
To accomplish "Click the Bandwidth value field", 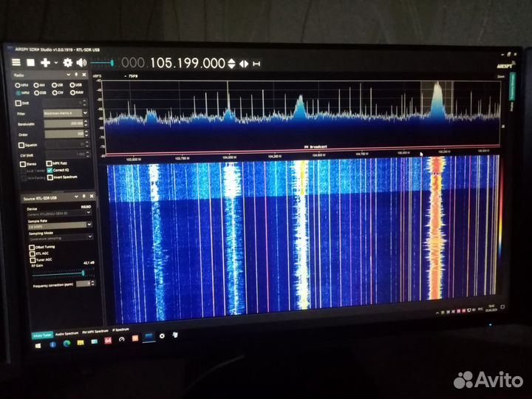I will [64, 123].
